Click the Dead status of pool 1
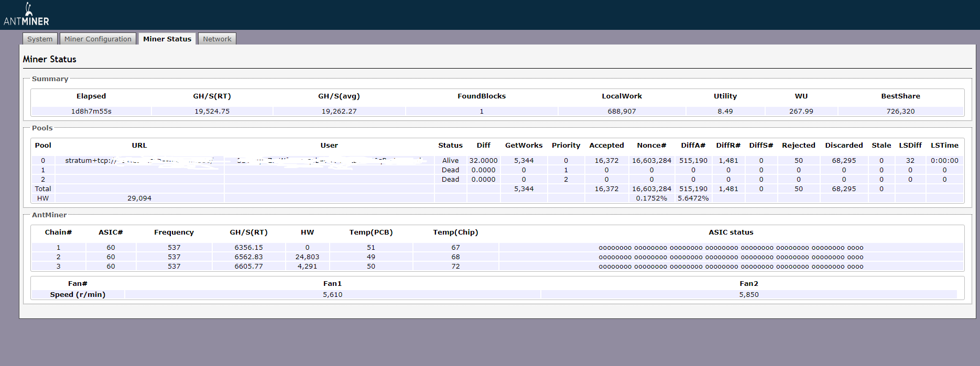This screenshot has height=366, width=980. coord(450,170)
